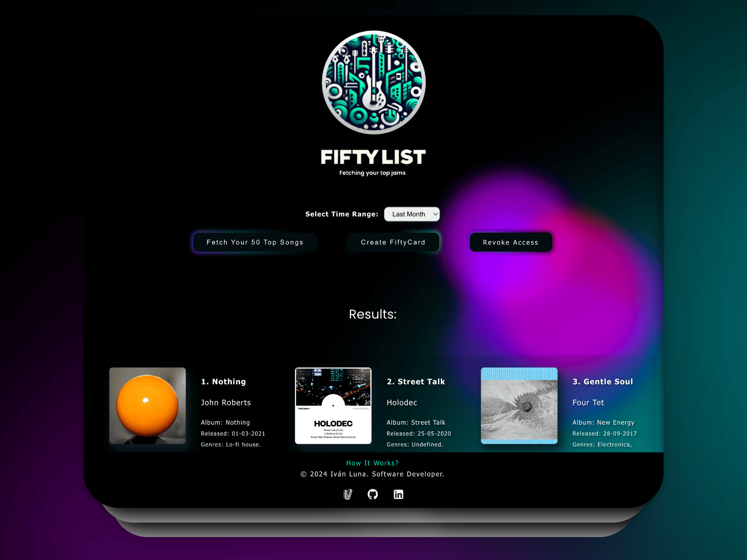The width and height of the screenshot is (747, 560).
Task: Open the LinkedIn profile icon link
Action: click(399, 494)
